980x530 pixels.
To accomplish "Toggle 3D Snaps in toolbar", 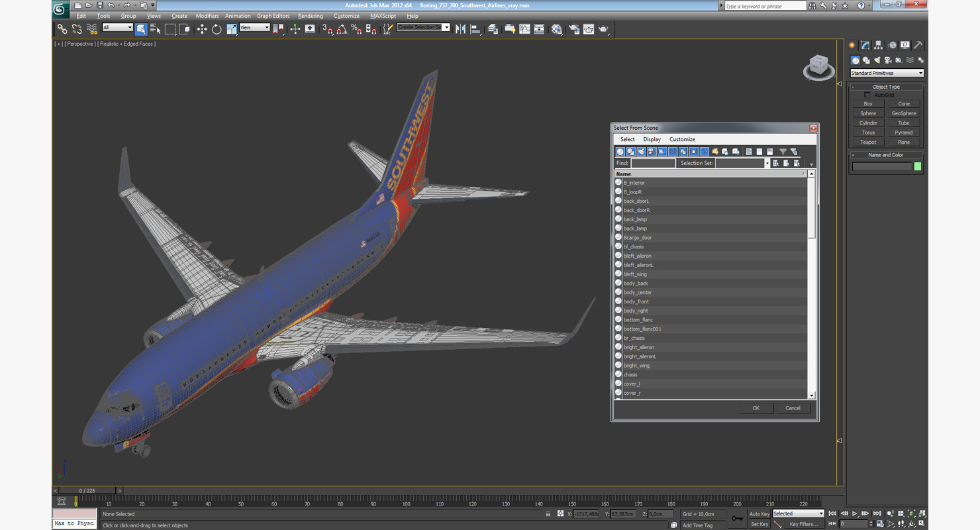I will 327,29.
